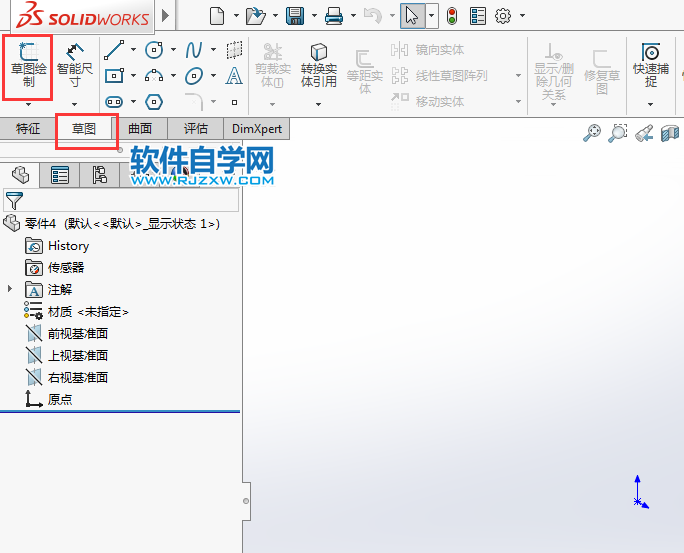This screenshot has width=684, height=553.
Task: Select the 前视基准面 front plane
Action: click(66, 334)
